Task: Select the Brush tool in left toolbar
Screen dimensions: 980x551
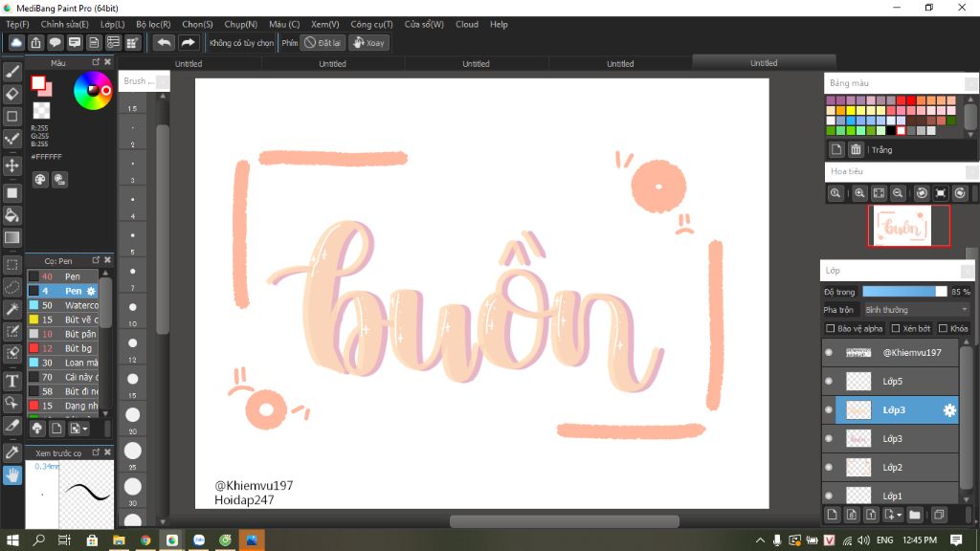Action: point(11,72)
